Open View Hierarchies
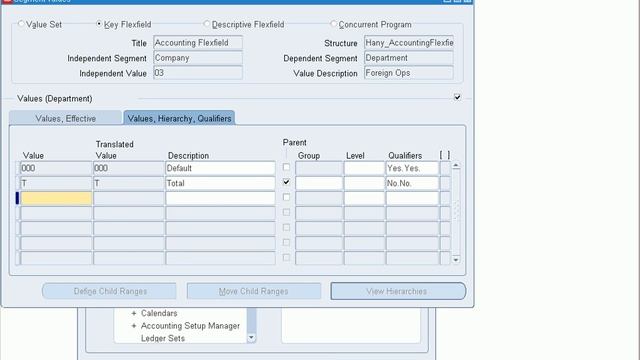Image resolution: width=640 pixels, height=360 pixels. (x=398, y=291)
